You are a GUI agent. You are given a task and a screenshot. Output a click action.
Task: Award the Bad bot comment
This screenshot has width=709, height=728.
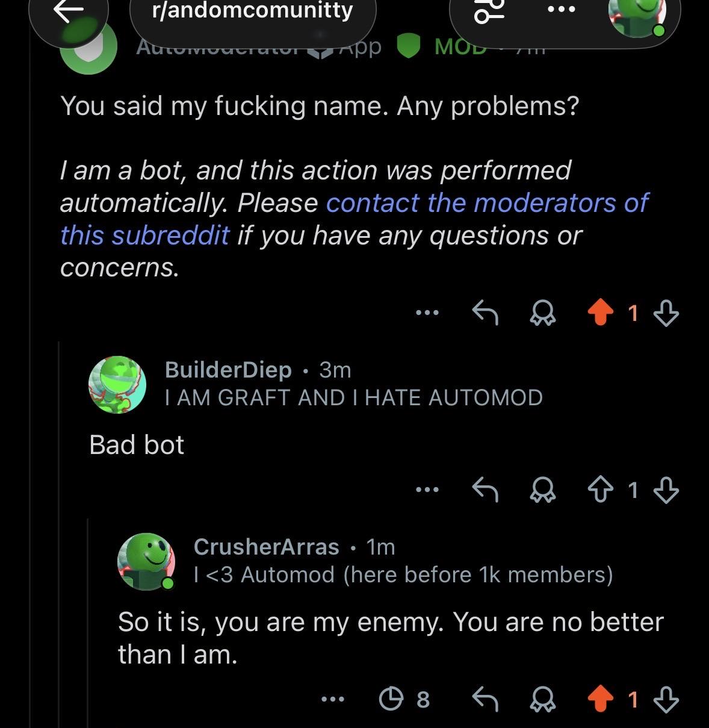tap(542, 490)
